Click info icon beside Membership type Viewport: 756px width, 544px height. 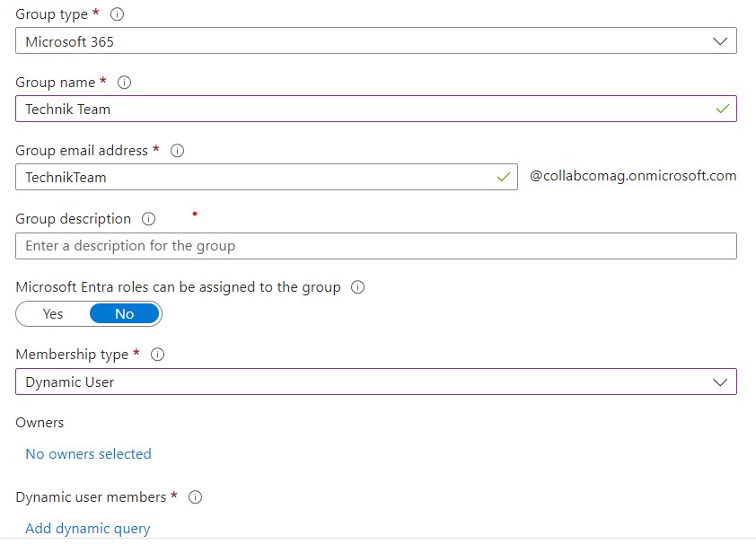click(x=157, y=355)
